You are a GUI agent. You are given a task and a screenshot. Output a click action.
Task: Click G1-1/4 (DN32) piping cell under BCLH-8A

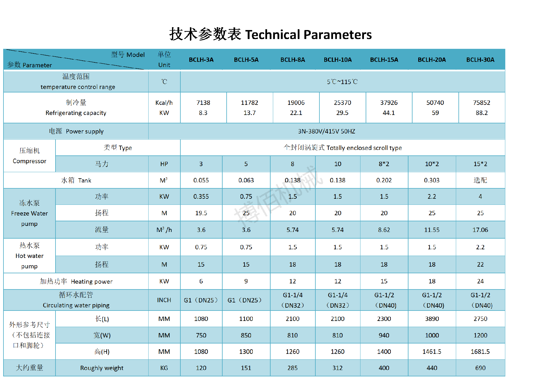click(x=293, y=300)
